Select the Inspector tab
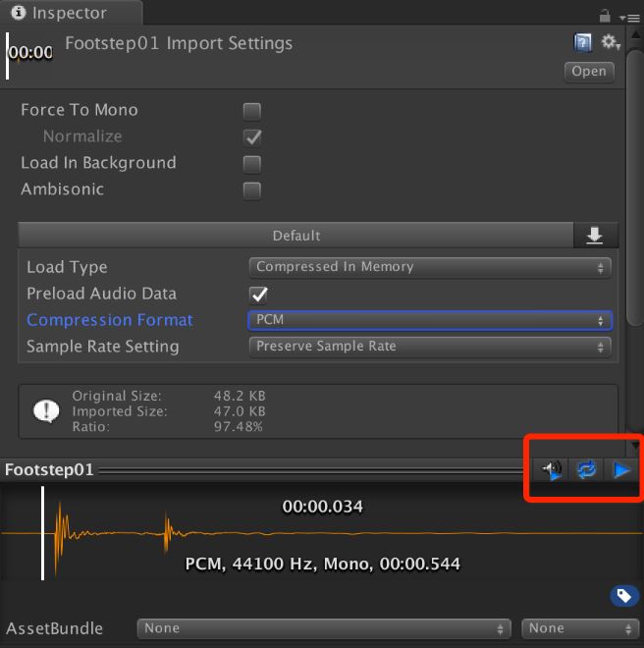 (x=71, y=14)
